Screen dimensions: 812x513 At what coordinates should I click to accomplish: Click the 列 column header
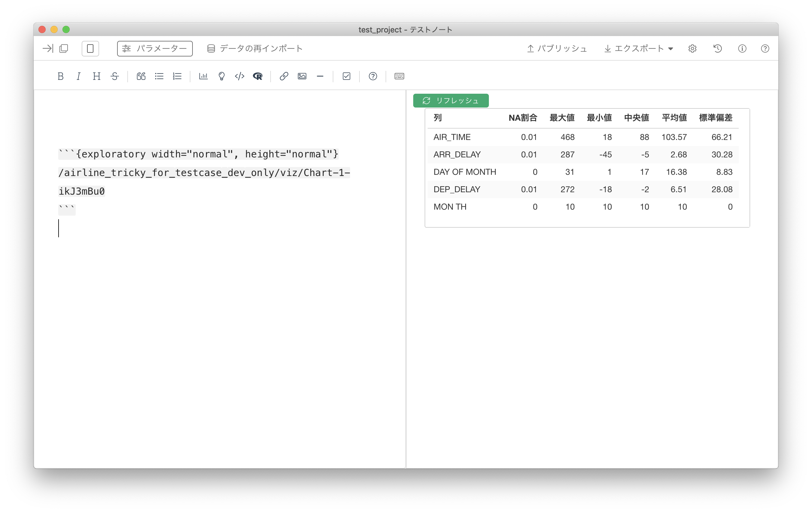(438, 118)
